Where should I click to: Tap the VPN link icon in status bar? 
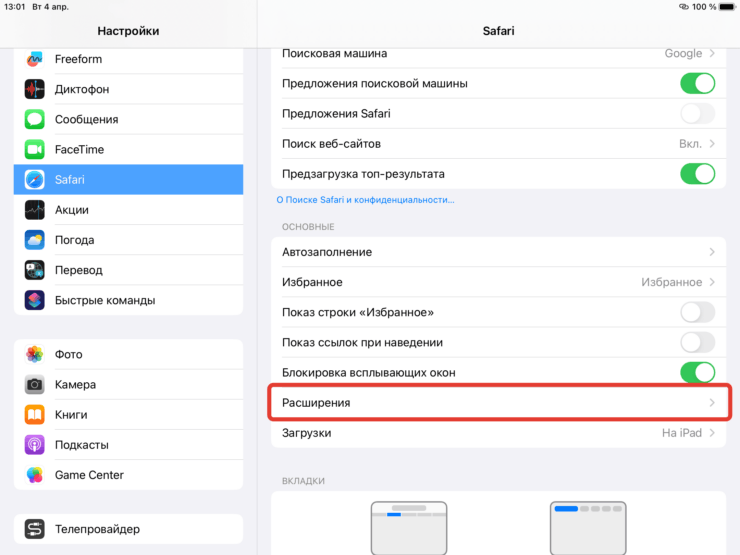(x=683, y=7)
